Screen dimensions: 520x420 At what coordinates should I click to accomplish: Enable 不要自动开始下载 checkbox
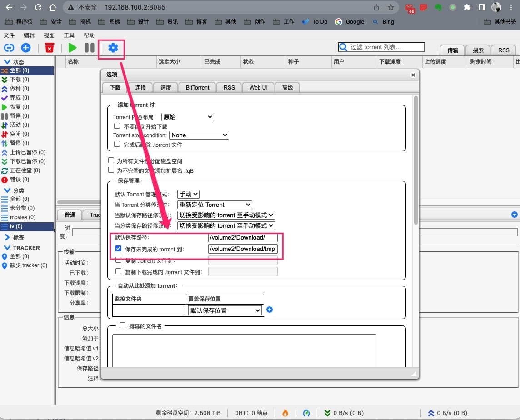point(117,126)
